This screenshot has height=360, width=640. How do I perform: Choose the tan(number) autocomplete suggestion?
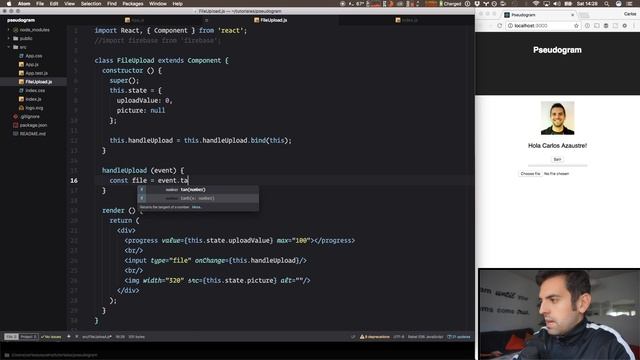click(198, 189)
